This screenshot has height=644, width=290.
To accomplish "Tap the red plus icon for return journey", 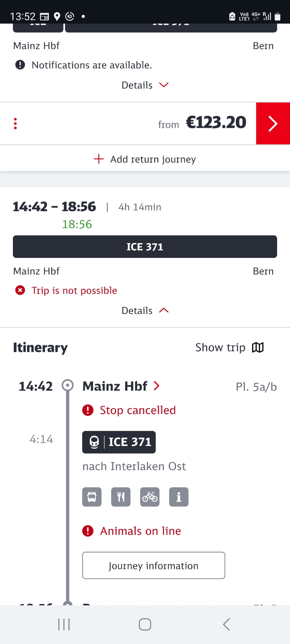I will pos(99,159).
